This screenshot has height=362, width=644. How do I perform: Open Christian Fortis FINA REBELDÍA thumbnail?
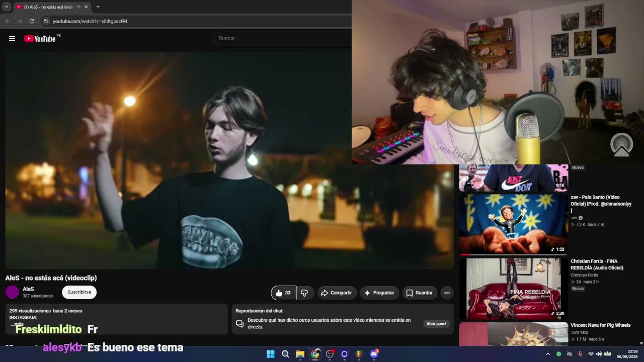(513, 289)
